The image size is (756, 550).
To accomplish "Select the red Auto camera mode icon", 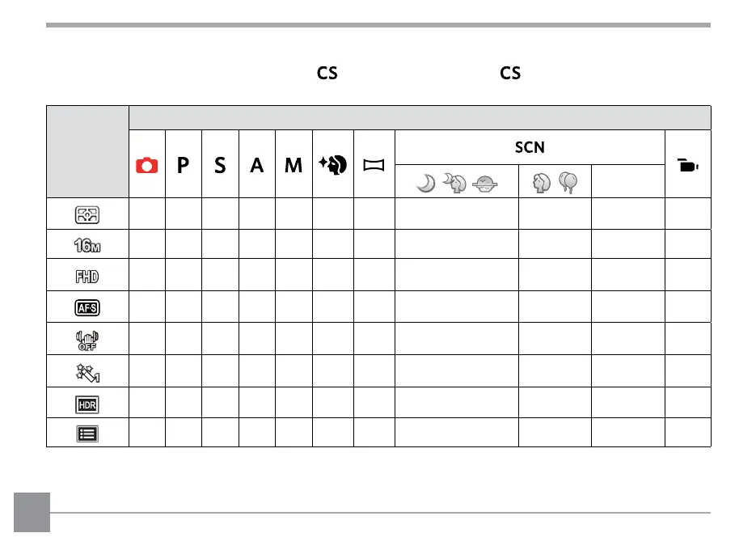I will tap(147, 165).
